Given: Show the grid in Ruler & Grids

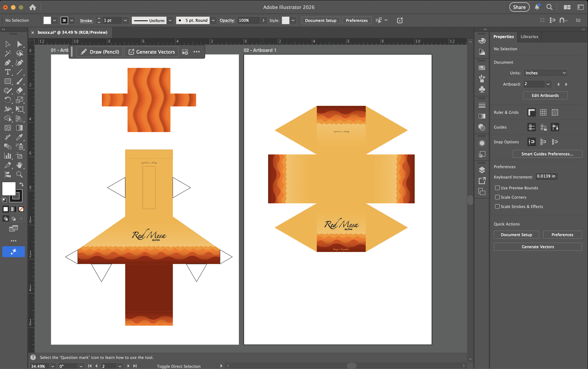Looking at the screenshot, I should tap(543, 112).
